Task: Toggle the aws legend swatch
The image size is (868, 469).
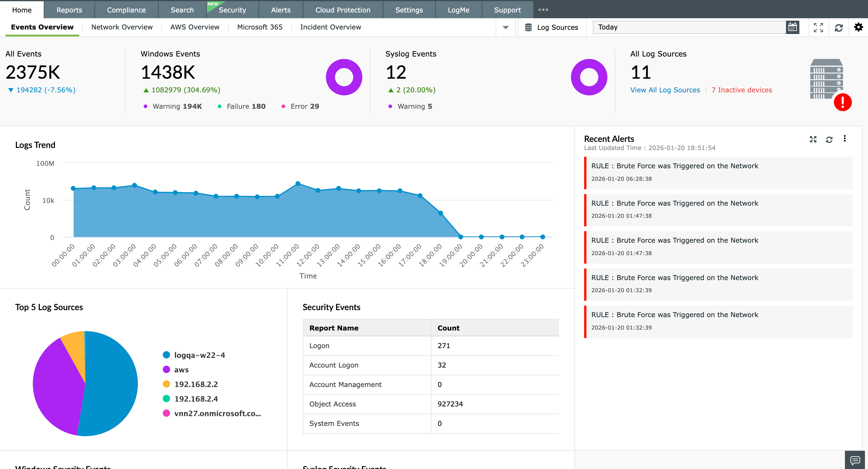Action: click(166, 370)
